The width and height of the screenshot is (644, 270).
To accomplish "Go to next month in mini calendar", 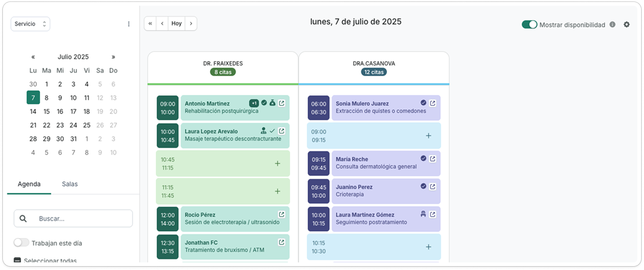I will tap(113, 57).
